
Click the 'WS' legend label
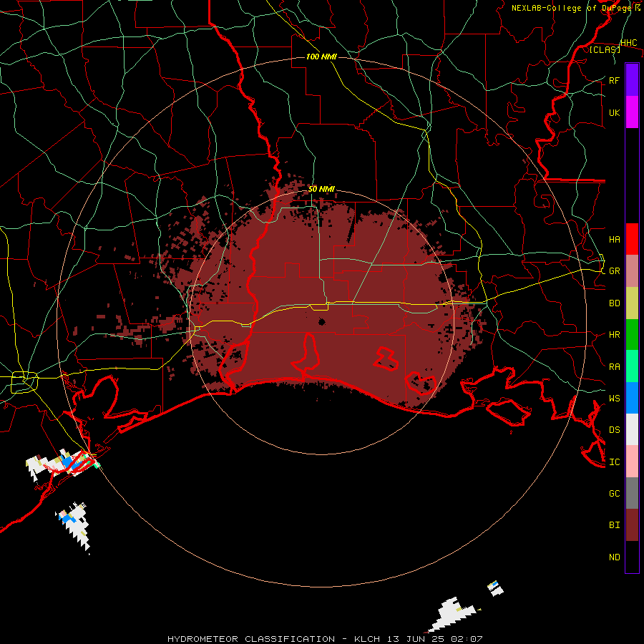pos(614,399)
